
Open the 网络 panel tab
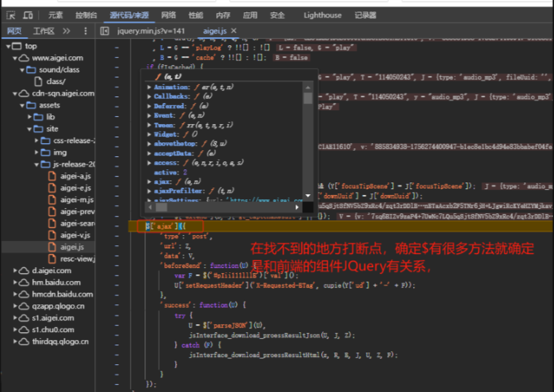coord(168,15)
